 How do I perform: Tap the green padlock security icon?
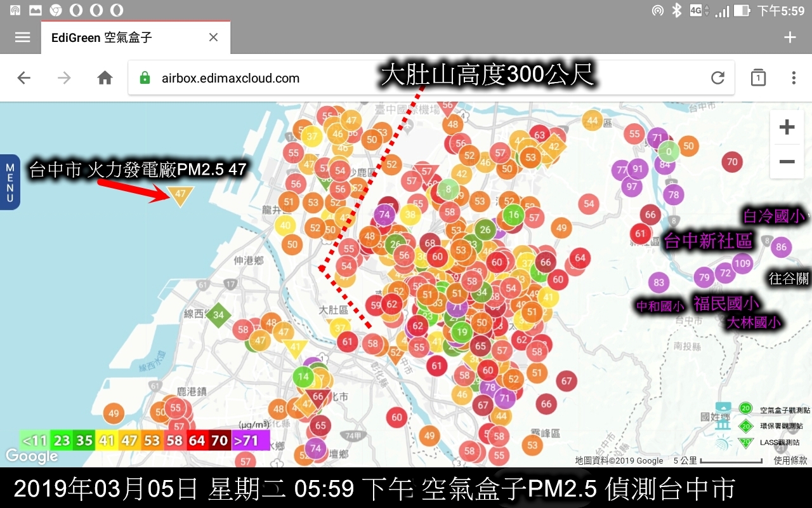pyautogui.click(x=145, y=78)
